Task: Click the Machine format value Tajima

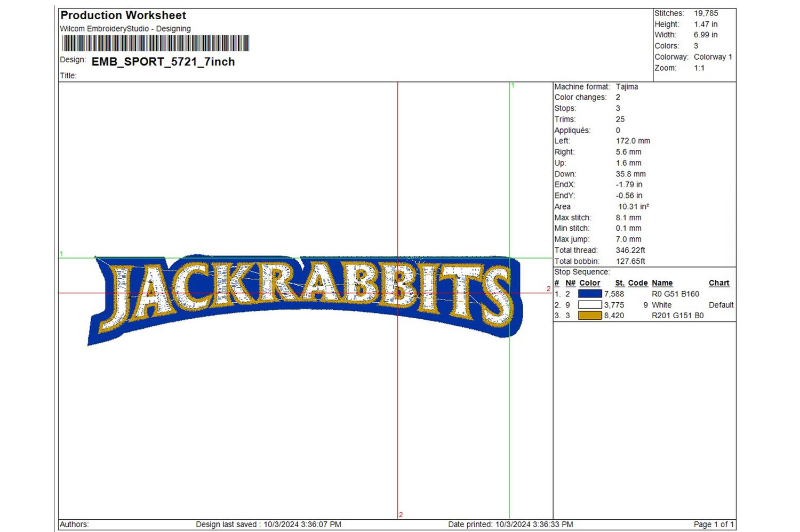Action: 627,87
